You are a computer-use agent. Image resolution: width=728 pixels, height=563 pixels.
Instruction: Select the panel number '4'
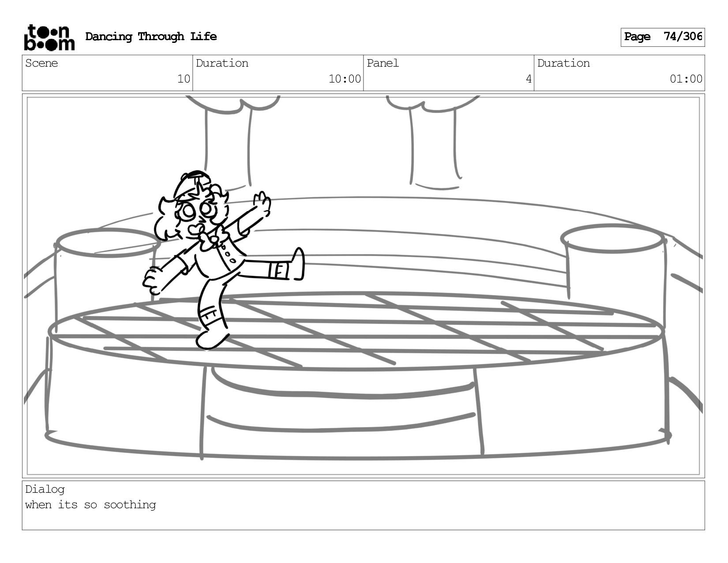click(529, 79)
